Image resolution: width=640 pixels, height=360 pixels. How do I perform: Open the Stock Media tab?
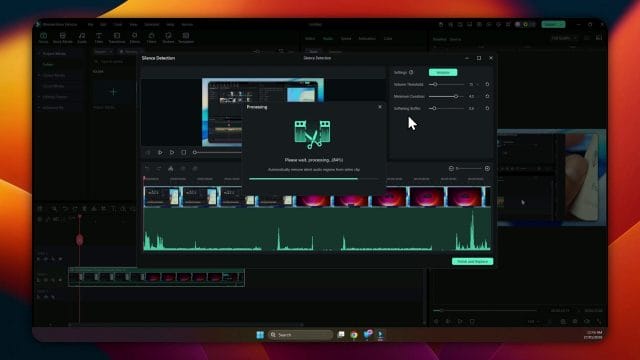(62, 38)
